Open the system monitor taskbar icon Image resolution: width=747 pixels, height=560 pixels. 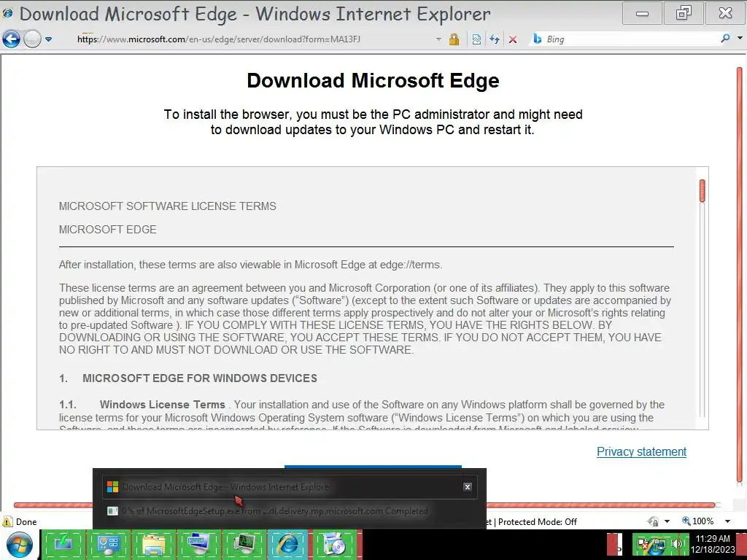pyautogui.click(x=244, y=544)
